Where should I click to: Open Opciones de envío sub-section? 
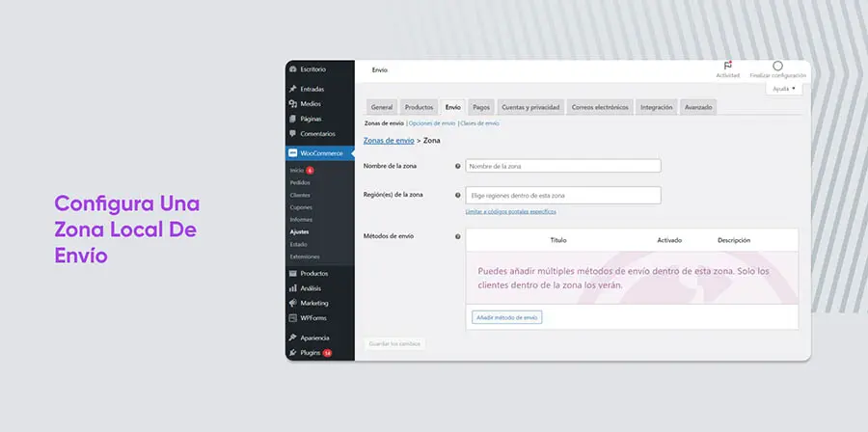click(x=432, y=123)
